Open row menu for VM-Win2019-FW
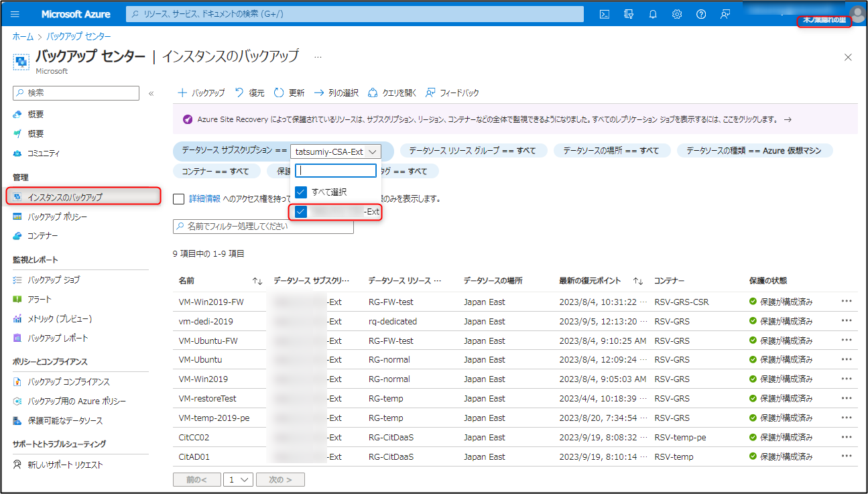868x494 pixels. coord(847,301)
